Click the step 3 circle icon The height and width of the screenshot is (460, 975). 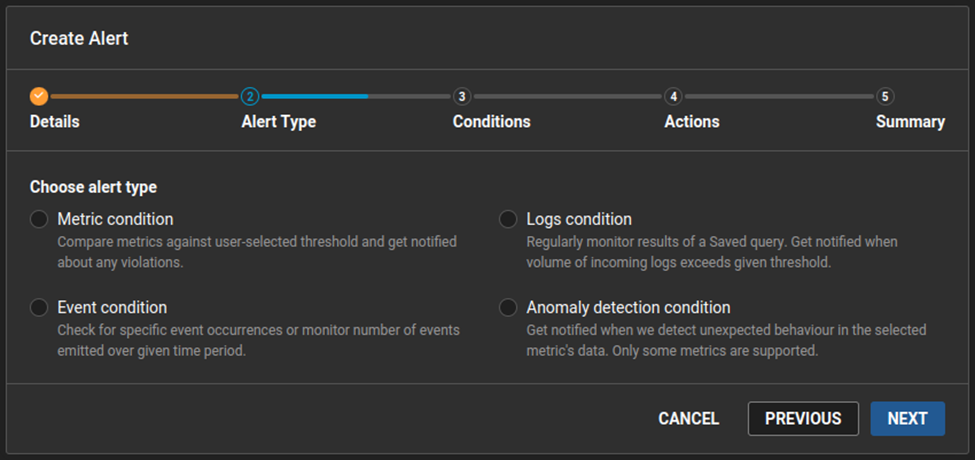[461, 96]
